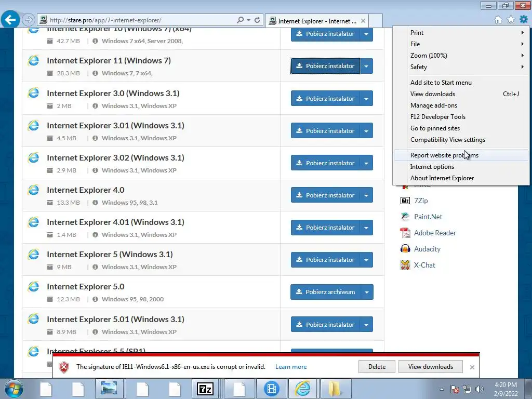Click Pobierz archiwum for Internet Explorer 5.0

pos(325,292)
